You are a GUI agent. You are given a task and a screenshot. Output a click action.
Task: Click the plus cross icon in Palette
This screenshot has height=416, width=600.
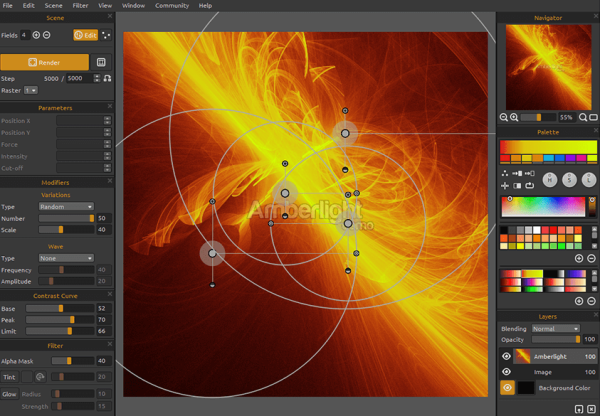[505, 186]
